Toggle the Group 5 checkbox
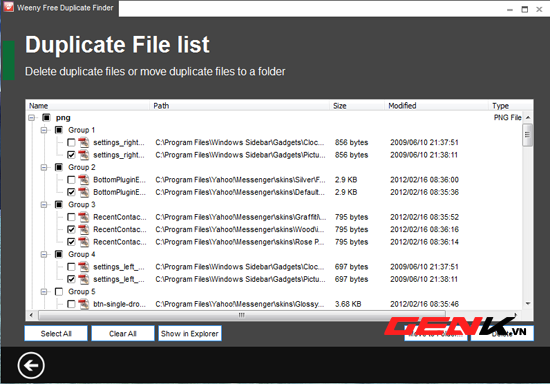Viewport: 550px width, 384px height. [59, 292]
